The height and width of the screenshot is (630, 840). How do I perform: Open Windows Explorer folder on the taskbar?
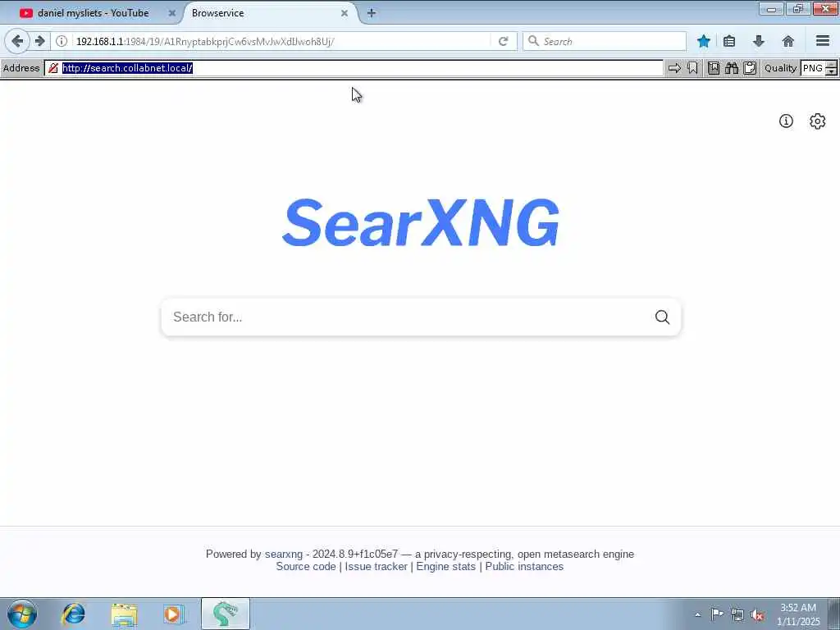(x=125, y=614)
